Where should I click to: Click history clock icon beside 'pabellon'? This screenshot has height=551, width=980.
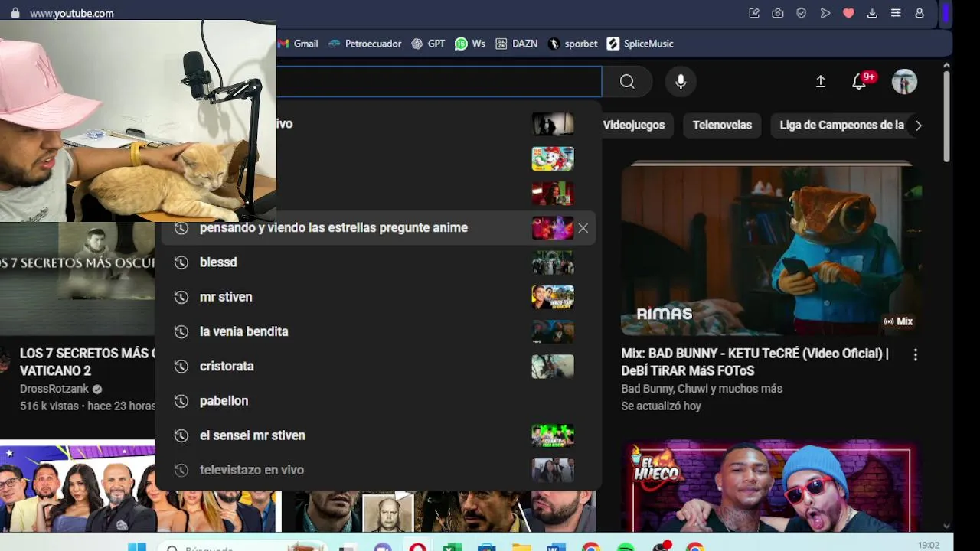click(181, 401)
